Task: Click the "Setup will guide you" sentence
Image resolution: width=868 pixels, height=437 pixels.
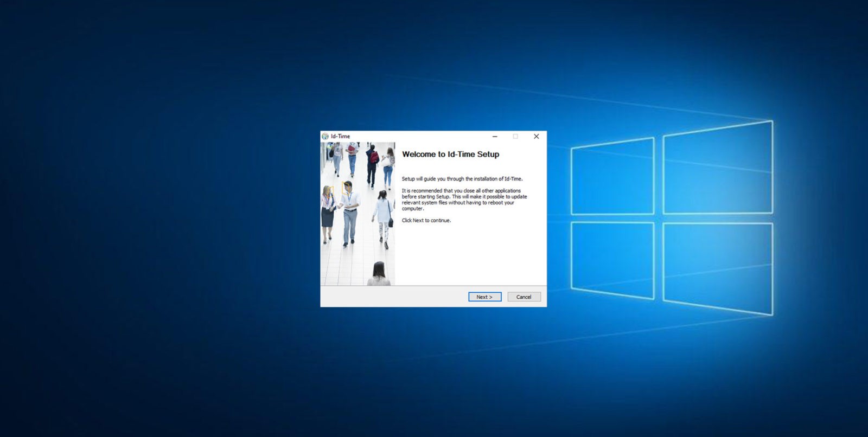Action: [x=462, y=179]
